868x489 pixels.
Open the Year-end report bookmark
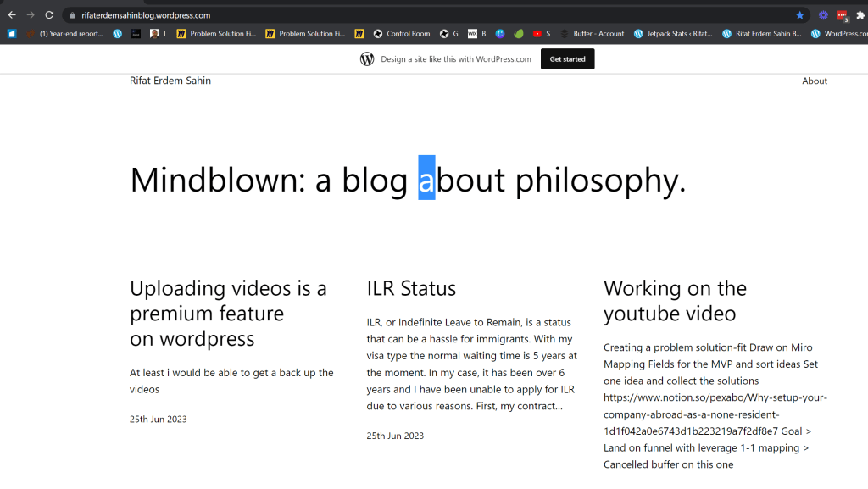tap(65, 34)
